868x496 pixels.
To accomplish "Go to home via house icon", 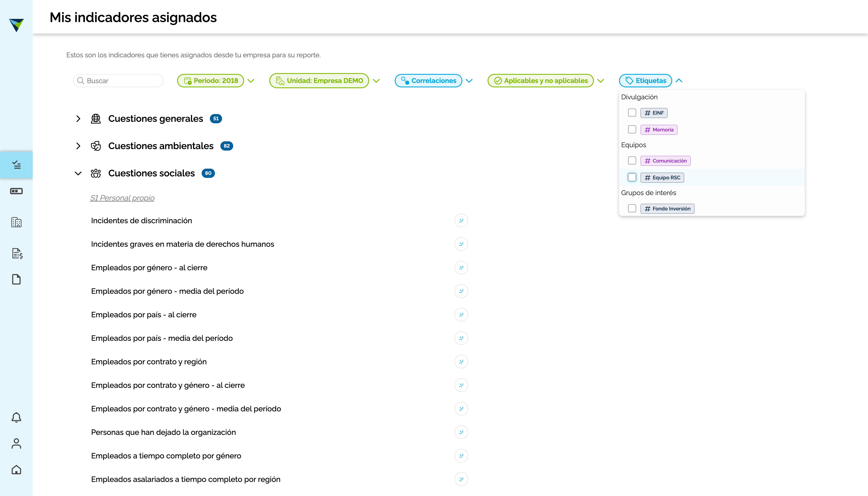I will click(x=16, y=470).
